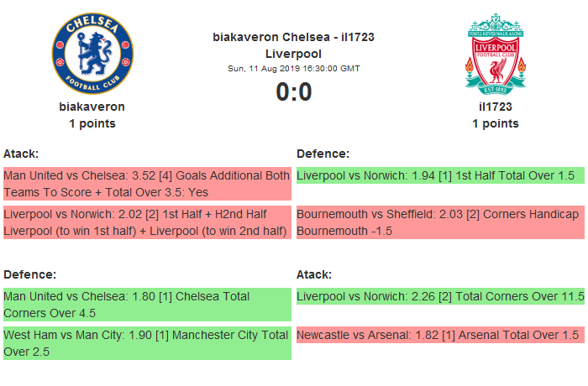
Task: Click the left side Atack heading
Action: click(x=21, y=154)
